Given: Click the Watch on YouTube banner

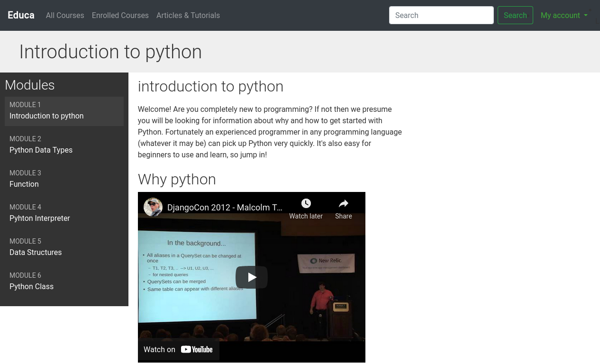Looking at the screenshot, I should pos(179,349).
